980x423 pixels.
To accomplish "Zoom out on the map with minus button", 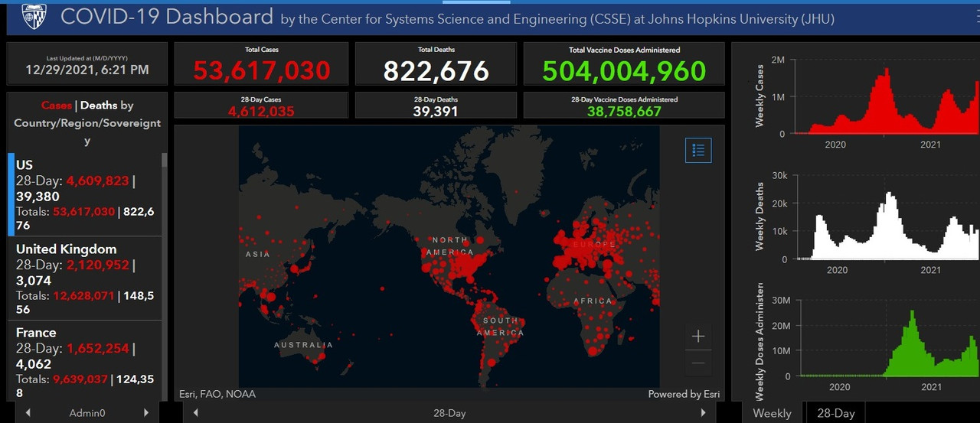I will pyautogui.click(x=698, y=363).
